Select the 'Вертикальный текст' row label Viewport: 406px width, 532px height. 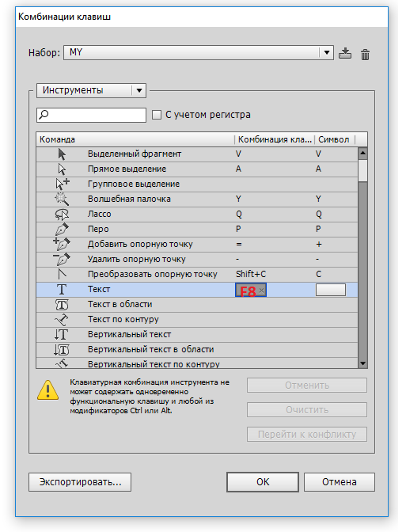pos(129,334)
